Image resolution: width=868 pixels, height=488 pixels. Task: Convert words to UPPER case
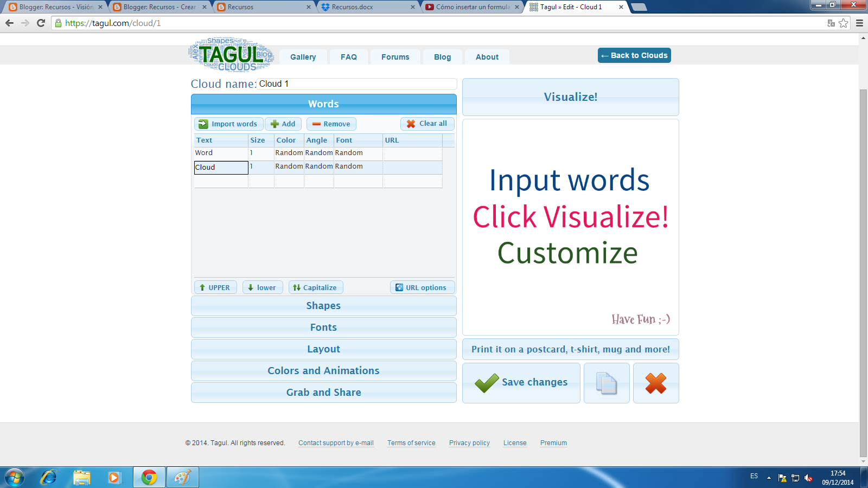tap(215, 287)
